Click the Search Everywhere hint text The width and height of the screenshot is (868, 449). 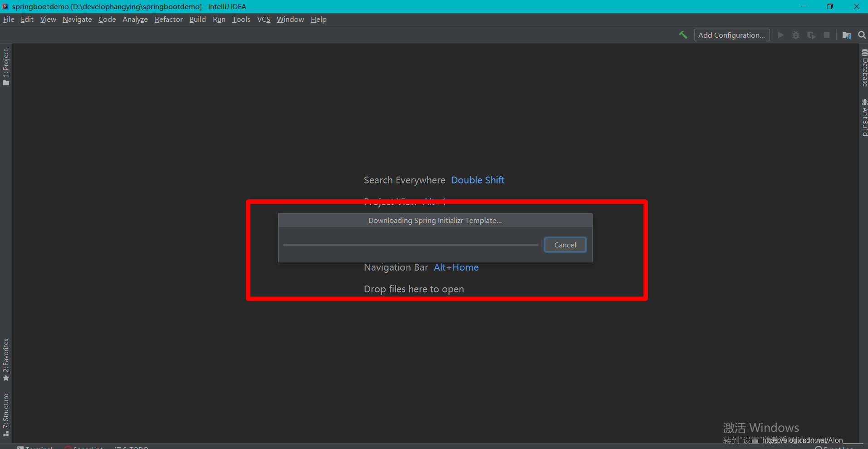(x=405, y=180)
